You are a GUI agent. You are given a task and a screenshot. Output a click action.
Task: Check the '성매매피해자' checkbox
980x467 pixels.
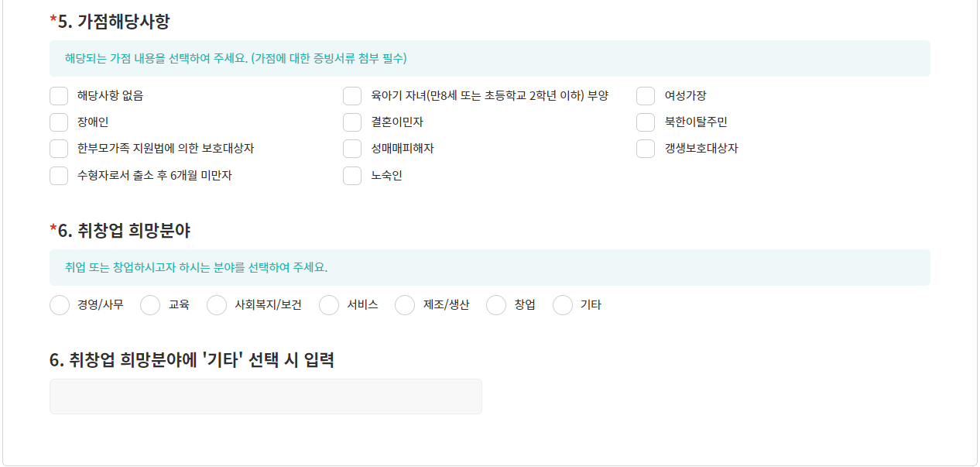[352, 149]
